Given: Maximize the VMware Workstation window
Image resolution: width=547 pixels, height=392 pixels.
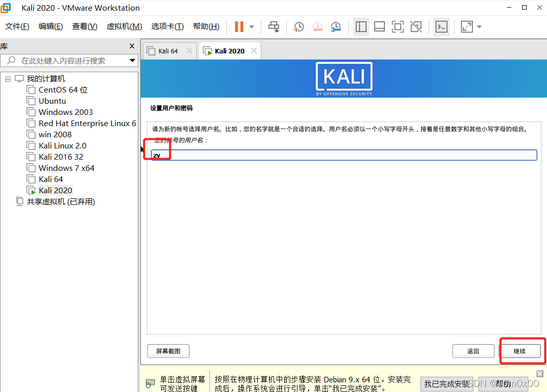Looking at the screenshot, I should pos(524,7).
